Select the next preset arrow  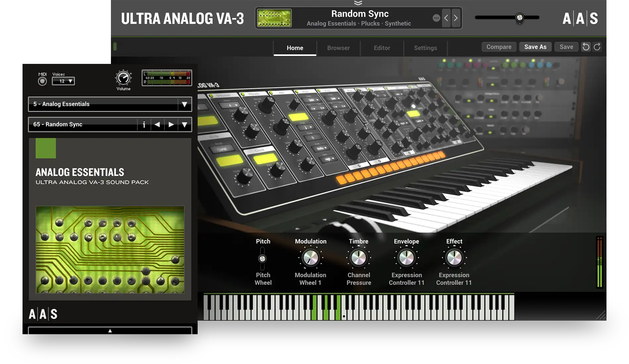(455, 18)
